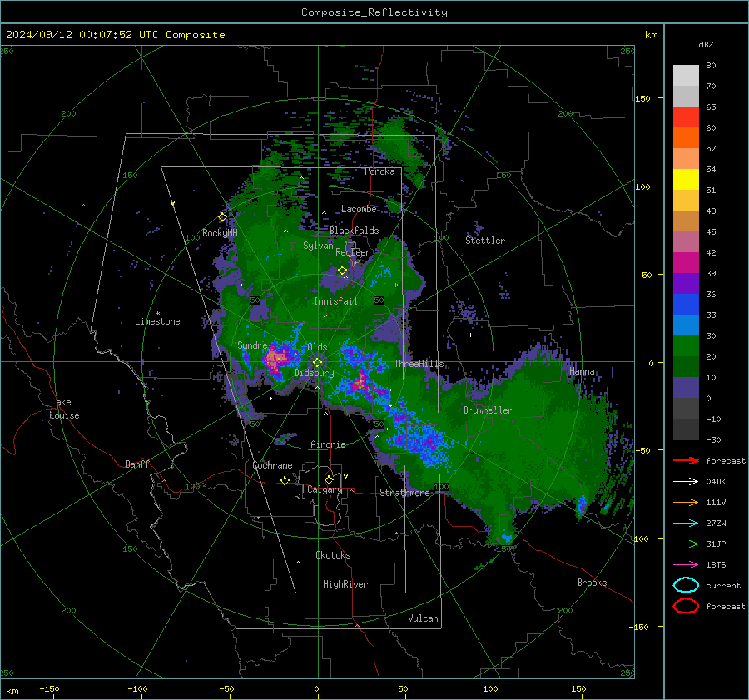Viewport: 749px width, 700px height.
Task: Click the intense pink storm cell near Sundre
Action: tap(276, 358)
